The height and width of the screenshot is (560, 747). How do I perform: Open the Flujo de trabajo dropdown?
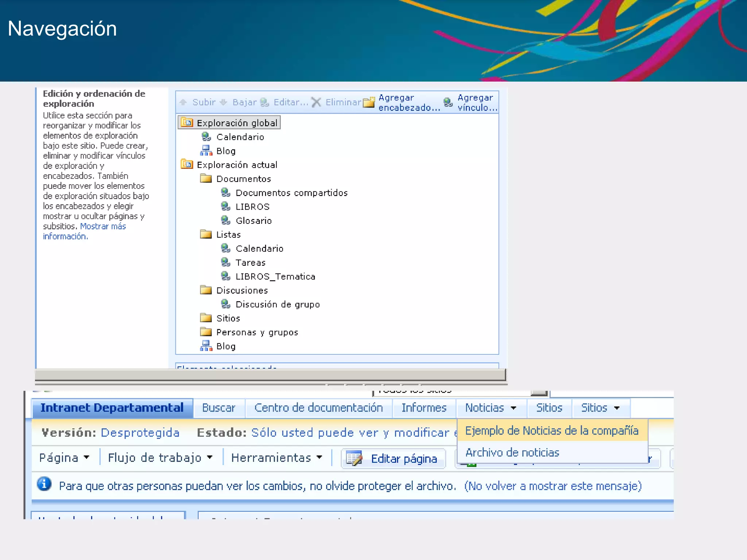(x=210, y=457)
